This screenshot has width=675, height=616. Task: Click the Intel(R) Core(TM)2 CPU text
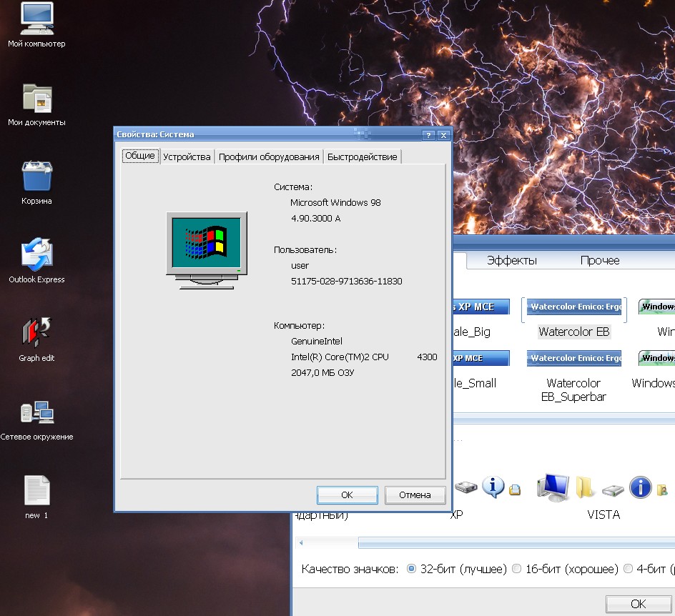pyautogui.click(x=340, y=357)
